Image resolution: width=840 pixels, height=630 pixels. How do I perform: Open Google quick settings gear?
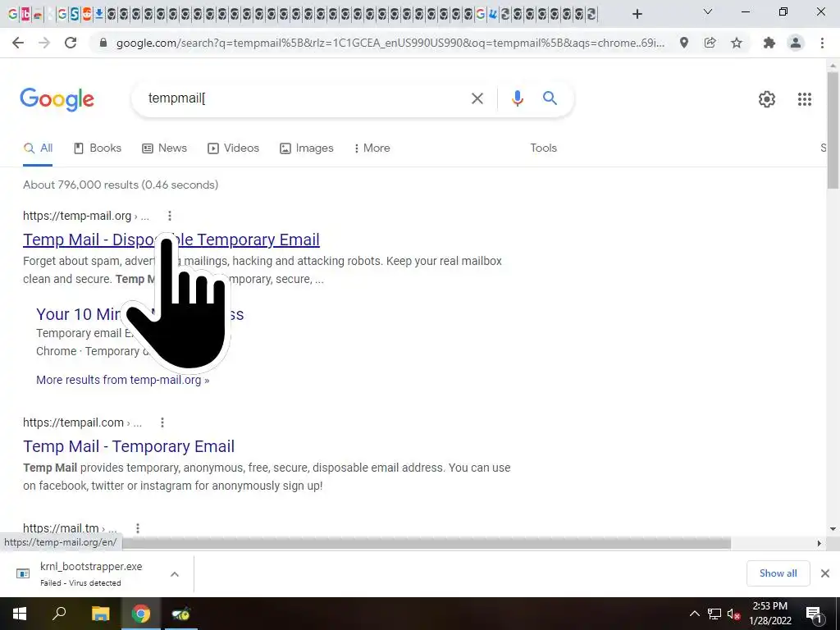point(767,99)
